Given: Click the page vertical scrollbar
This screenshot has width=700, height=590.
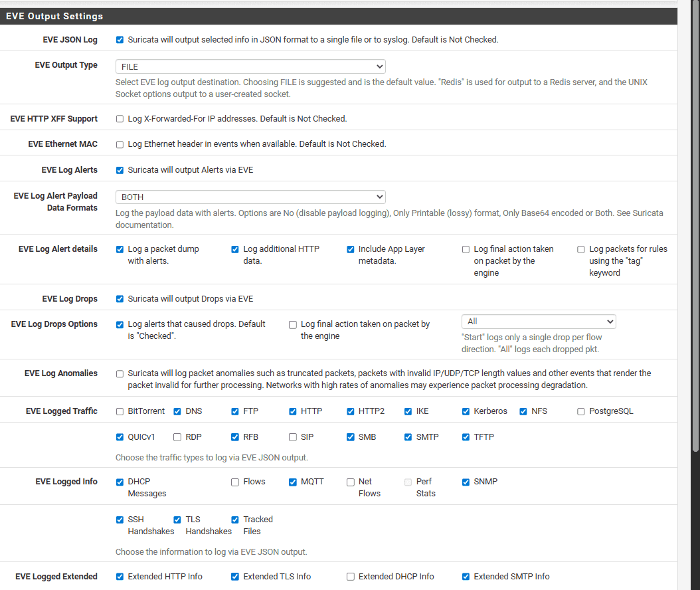Looking at the screenshot, I should [x=695, y=223].
